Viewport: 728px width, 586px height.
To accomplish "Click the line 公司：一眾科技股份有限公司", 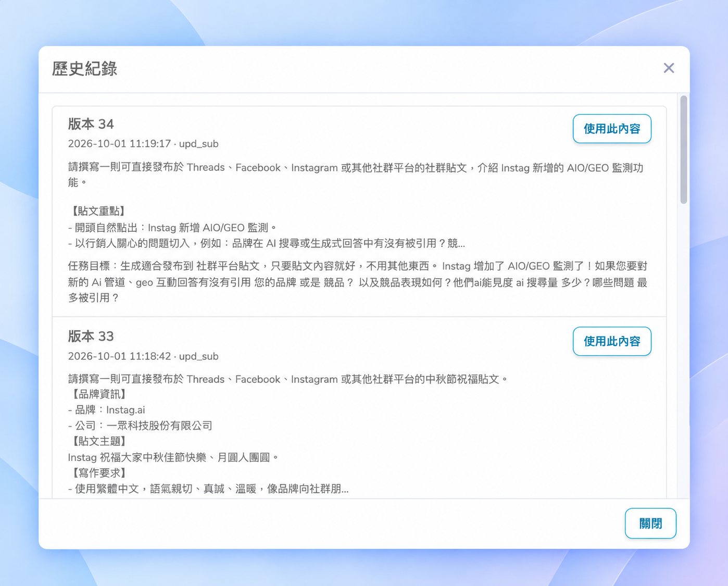I will point(140,426).
